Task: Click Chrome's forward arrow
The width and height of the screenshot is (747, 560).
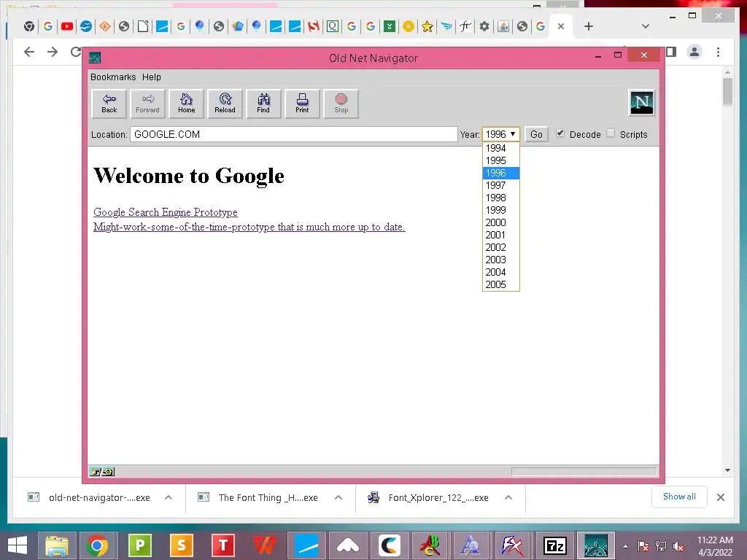Action: click(x=53, y=52)
